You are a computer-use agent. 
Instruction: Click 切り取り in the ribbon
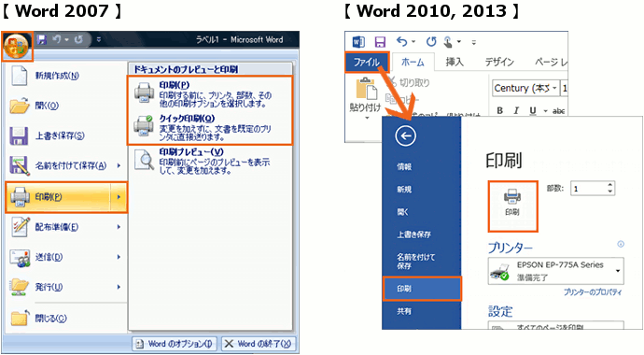(x=409, y=82)
